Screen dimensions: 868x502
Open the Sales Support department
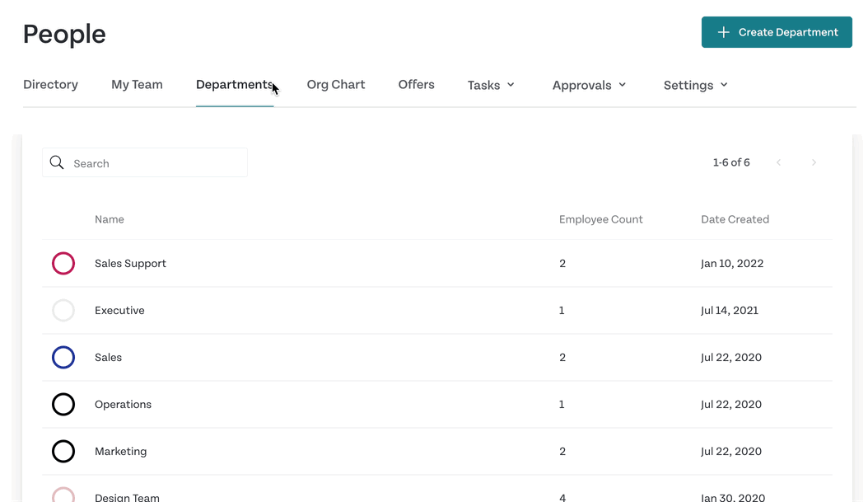pos(130,263)
